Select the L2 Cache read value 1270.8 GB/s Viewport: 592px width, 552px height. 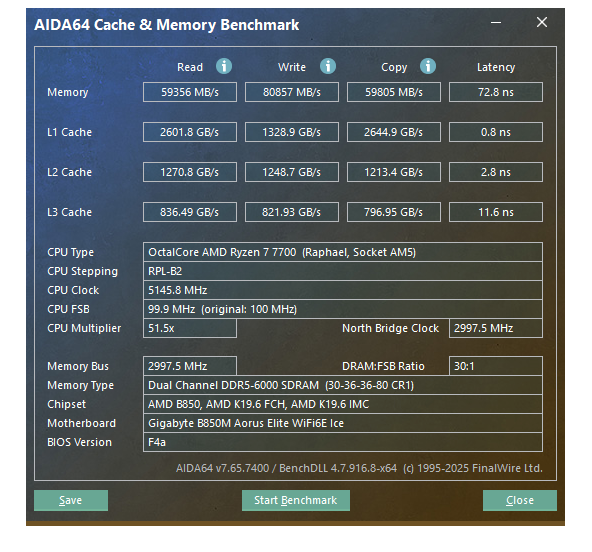point(190,172)
